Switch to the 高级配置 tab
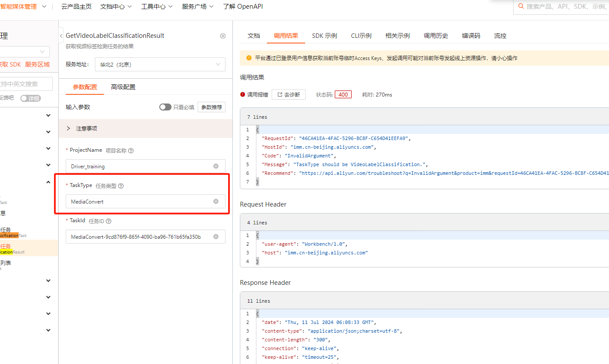The image size is (609, 364). [123, 87]
